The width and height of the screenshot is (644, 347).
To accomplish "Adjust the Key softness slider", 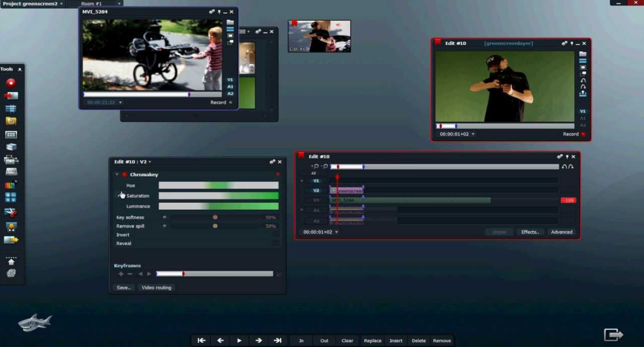I will (215, 217).
